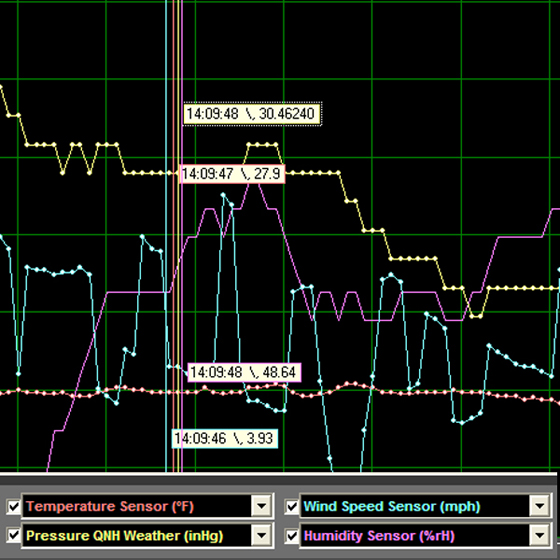The width and height of the screenshot is (560, 560).
Task: Disable the Pressure QNH Weather checkbox
Action: tap(14, 535)
